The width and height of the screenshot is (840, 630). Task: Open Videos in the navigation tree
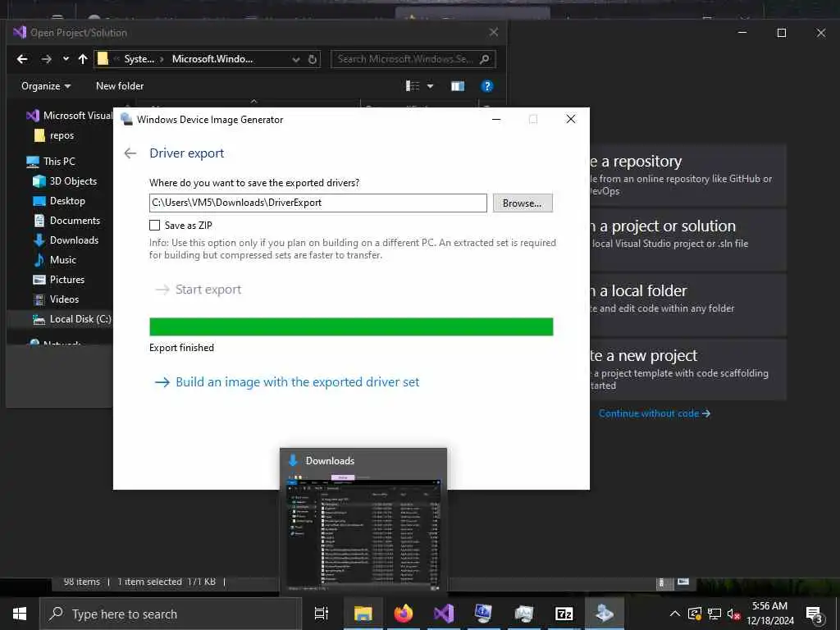tap(57, 299)
